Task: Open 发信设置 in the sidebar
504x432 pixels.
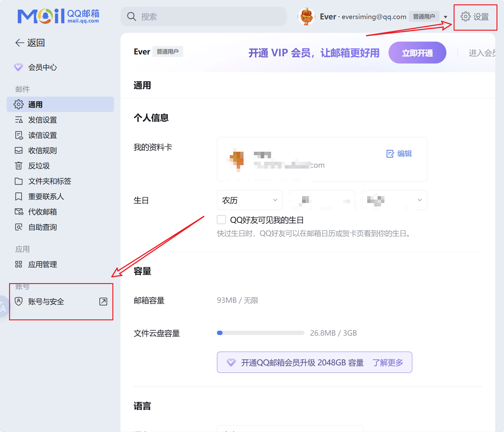Action: tap(42, 120)
